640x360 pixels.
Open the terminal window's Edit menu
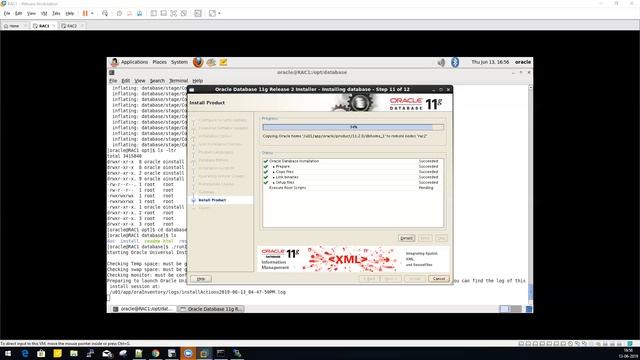tap(126, 81)
